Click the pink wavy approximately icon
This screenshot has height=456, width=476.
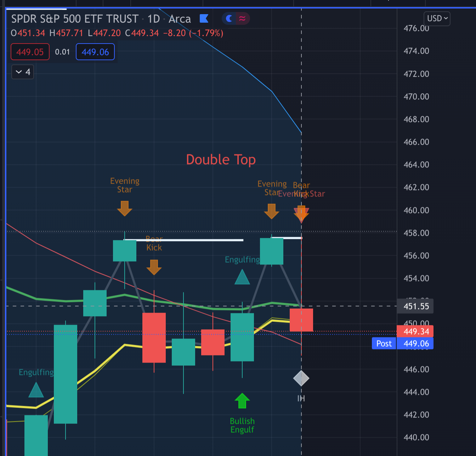pos(242,18)
